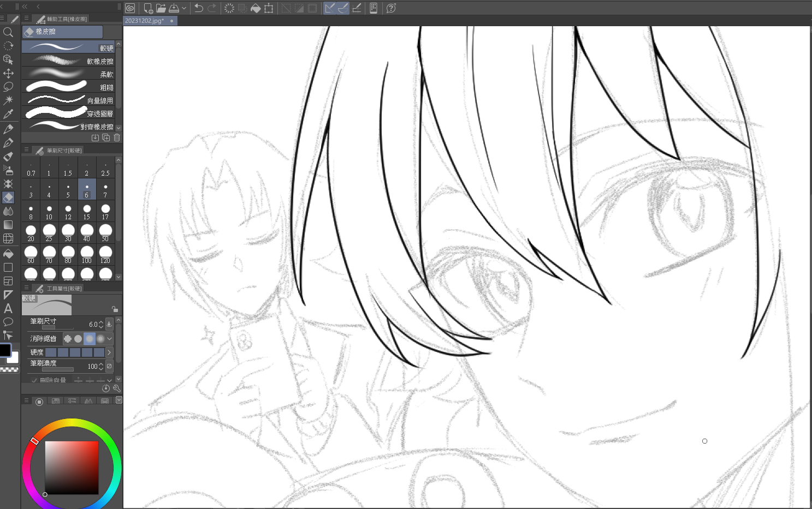This screenshot has height=509, width=812.
Task: Choose the 穿透圖層 eraser sub tool
Action: pos(68,113)
